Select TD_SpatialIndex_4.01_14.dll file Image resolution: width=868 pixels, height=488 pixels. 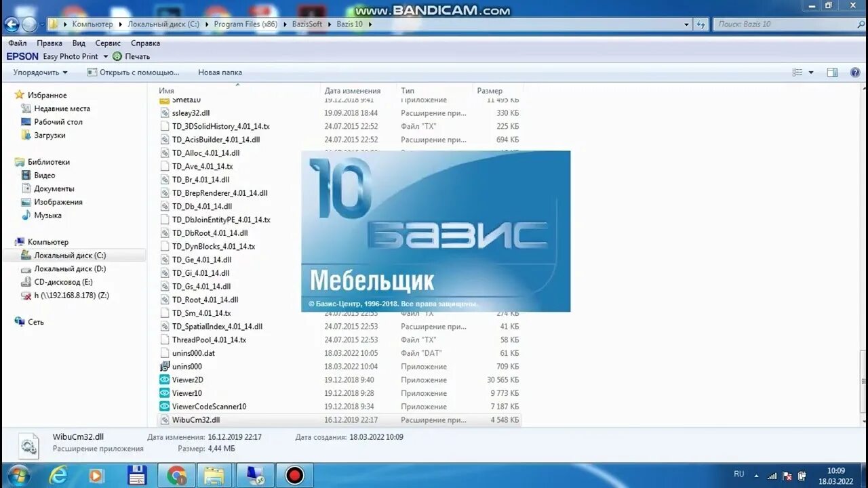(217, 327)
